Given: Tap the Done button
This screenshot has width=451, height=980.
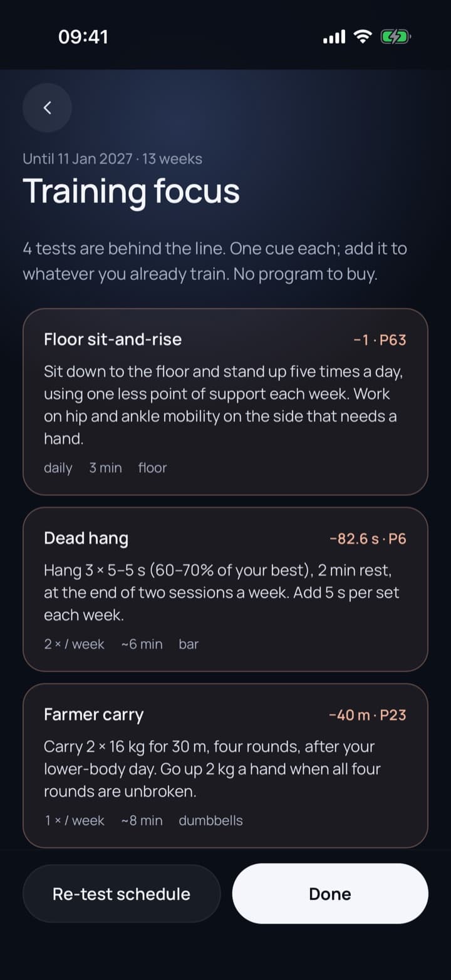Looking at the screenshot, I should click(330, 894).
